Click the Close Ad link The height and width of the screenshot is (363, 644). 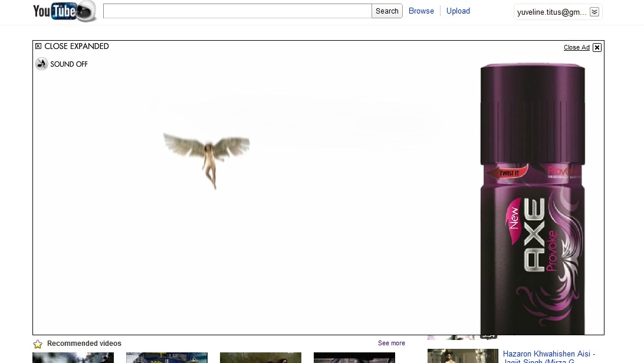[577, 47]
